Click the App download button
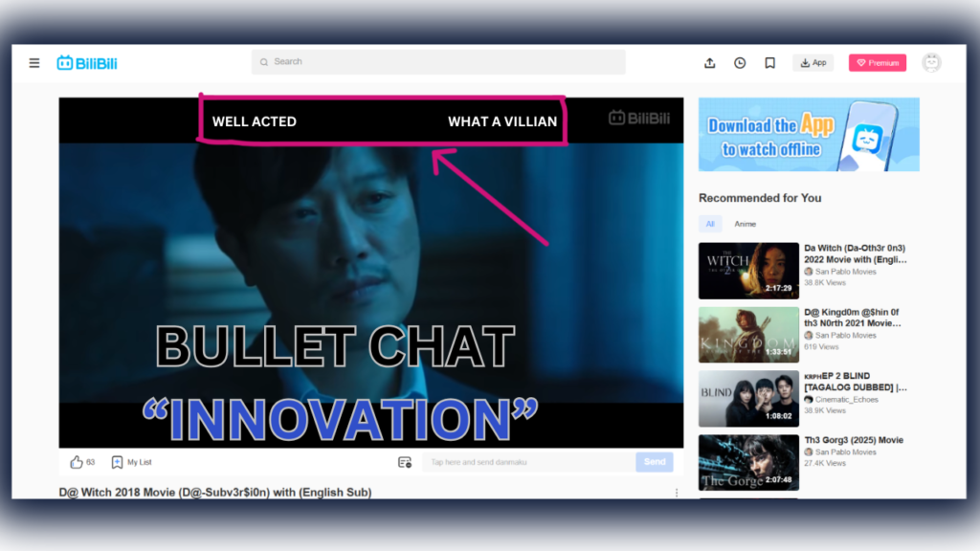This screenshot has height=551, width=980. pyautogui.click(x=813, y=62)
